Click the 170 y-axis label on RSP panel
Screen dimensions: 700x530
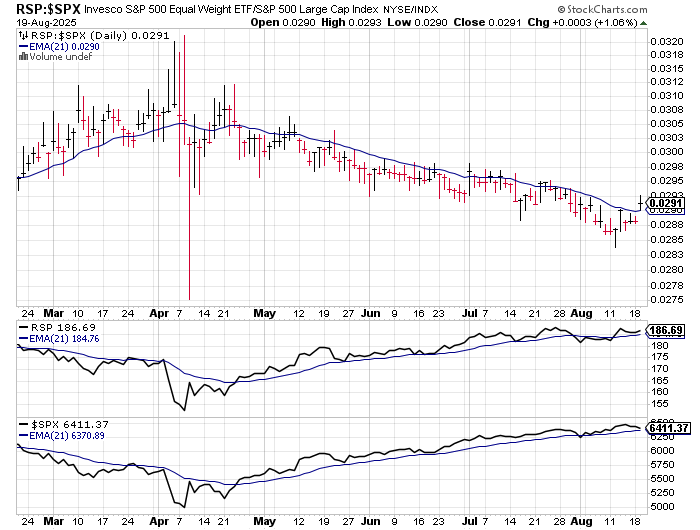pos(659,369)
